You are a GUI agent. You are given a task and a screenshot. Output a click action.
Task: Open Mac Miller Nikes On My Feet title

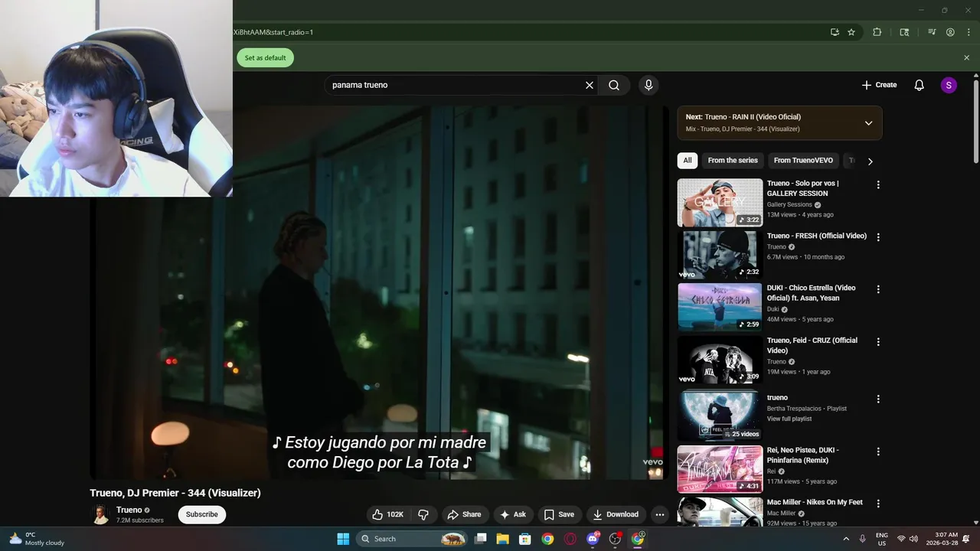[x=815, y=502]
